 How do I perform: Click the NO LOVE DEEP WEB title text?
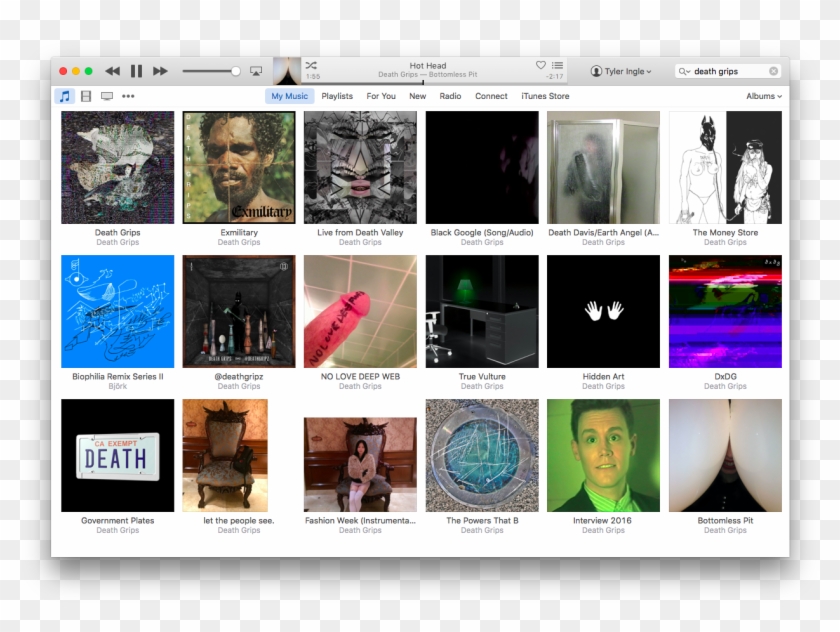pos(360,377)
